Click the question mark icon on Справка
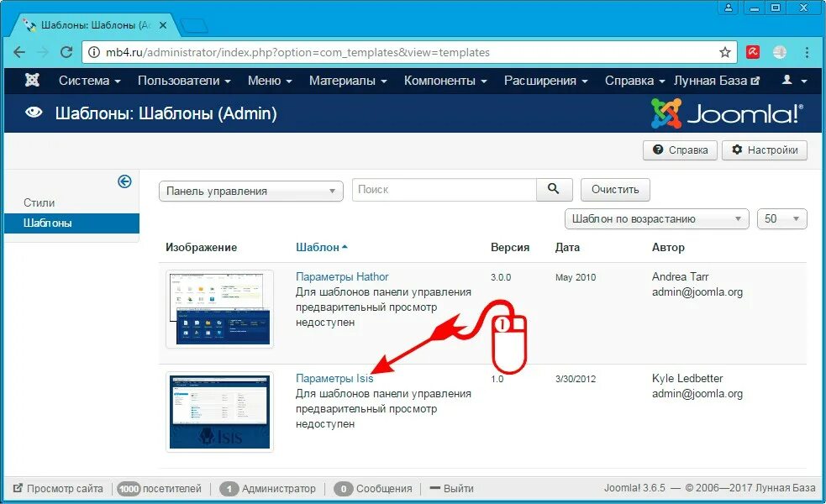 [x=658, y=150]
